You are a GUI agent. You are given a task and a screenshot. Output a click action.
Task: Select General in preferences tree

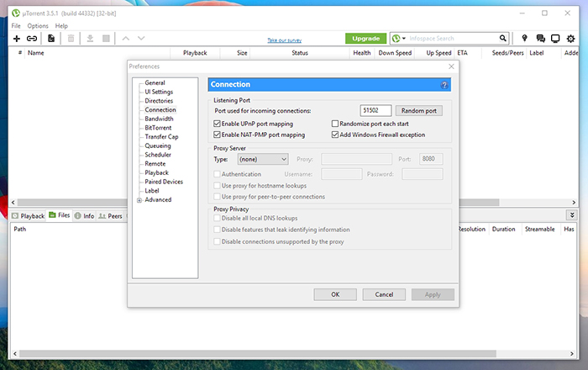coord(155,83)
